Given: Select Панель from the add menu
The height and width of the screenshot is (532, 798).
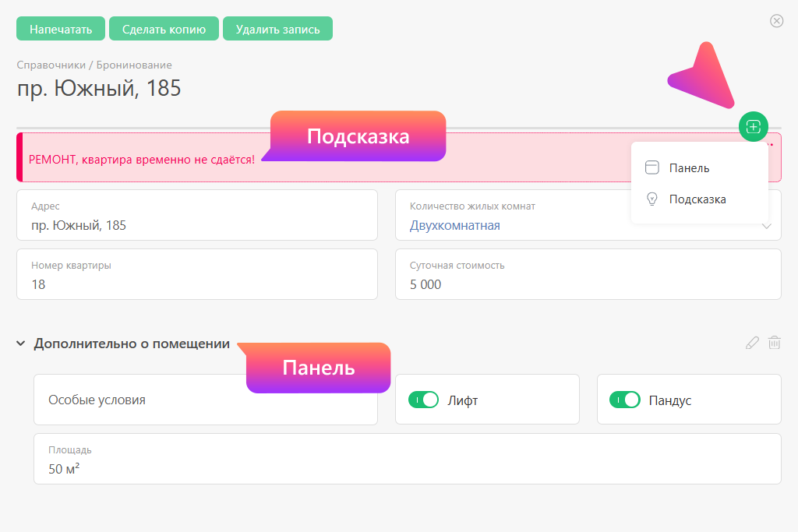Looking at the screenshot, I should coord(689,167).
